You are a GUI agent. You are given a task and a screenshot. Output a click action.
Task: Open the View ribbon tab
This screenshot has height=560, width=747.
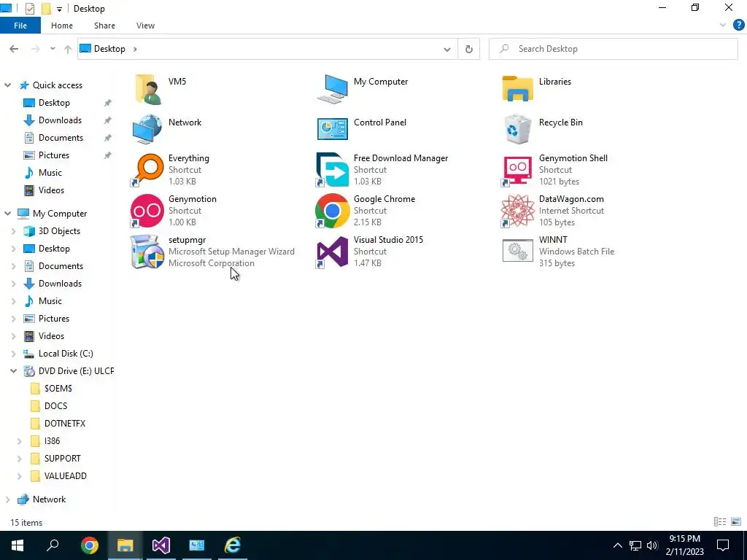[x=145, y=26]
